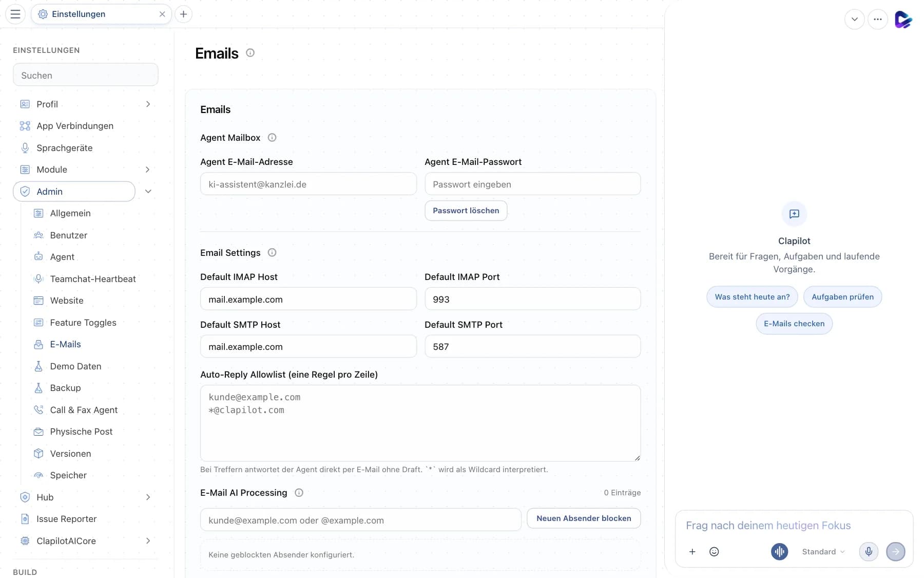Expand the ClapilotAICore section chevron
This screenshot has width=924, height=578.
pyautogui.click(x=148, y=540)
